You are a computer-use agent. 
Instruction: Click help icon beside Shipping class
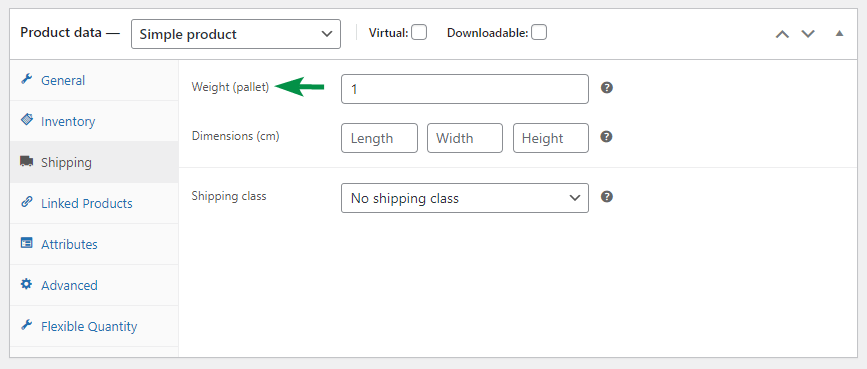click(607, 197)
